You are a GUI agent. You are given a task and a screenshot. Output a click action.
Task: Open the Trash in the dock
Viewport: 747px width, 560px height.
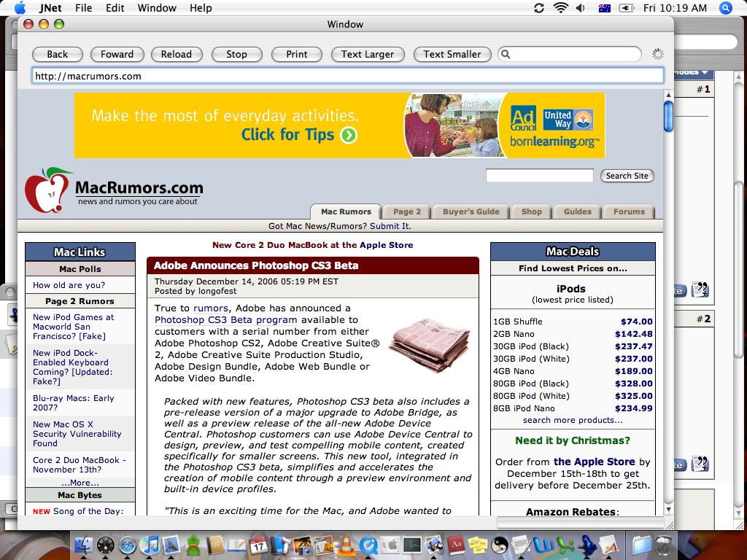664,545
